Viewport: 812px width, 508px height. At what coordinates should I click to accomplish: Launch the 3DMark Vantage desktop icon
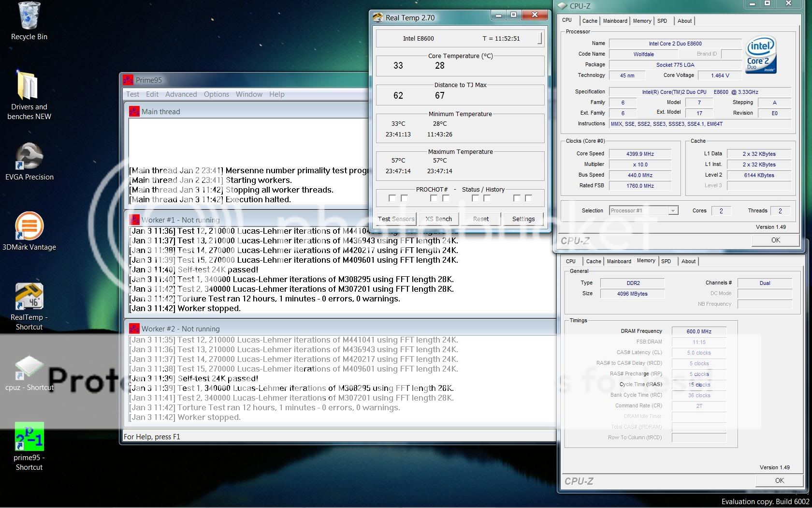click(29, 226)
